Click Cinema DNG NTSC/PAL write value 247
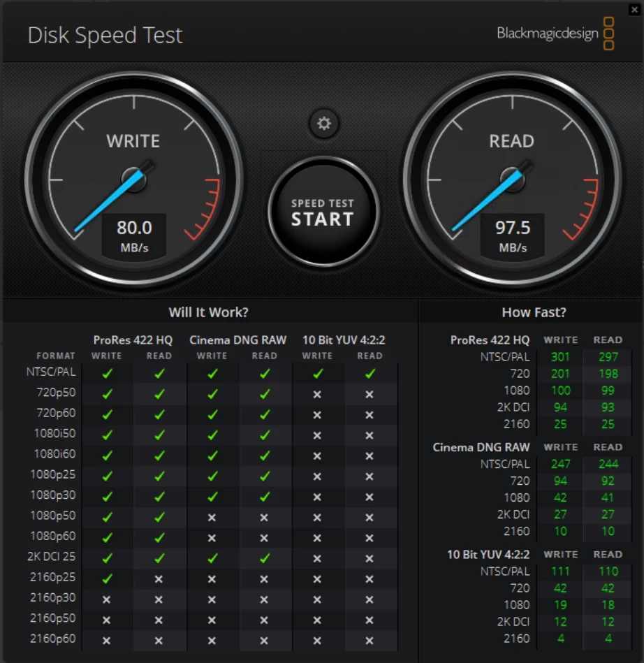 561,464
